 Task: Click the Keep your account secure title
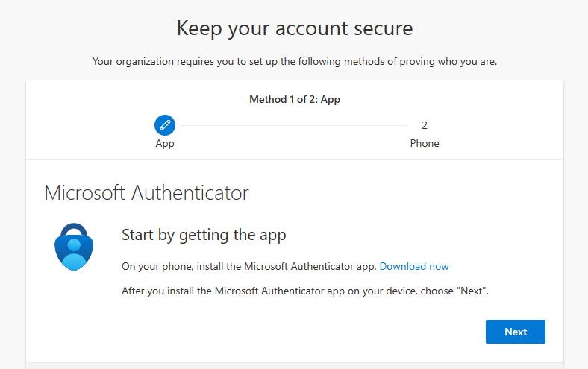[295, 28]
